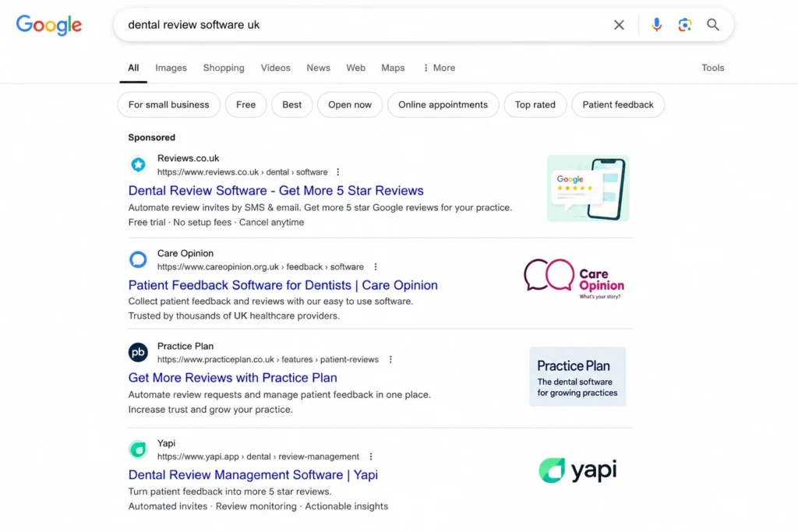Open the Tools options
798x532 pixels.
click(x=712, y=68)
